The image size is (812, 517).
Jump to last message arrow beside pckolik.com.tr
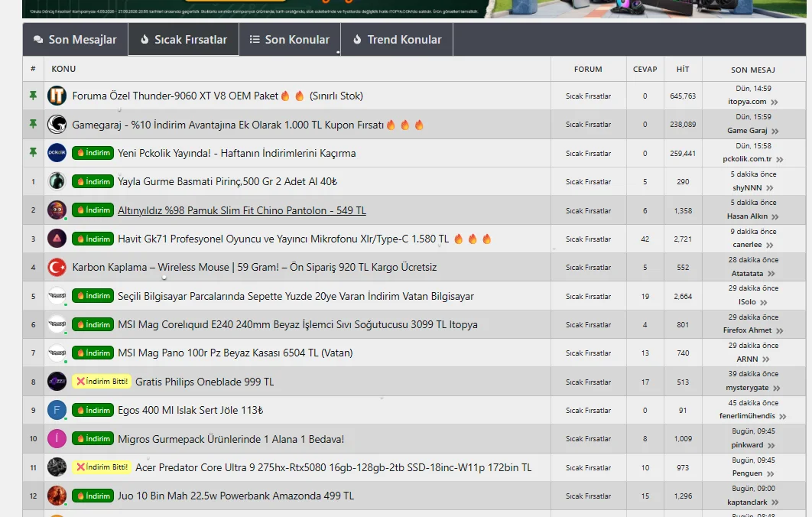780,160
